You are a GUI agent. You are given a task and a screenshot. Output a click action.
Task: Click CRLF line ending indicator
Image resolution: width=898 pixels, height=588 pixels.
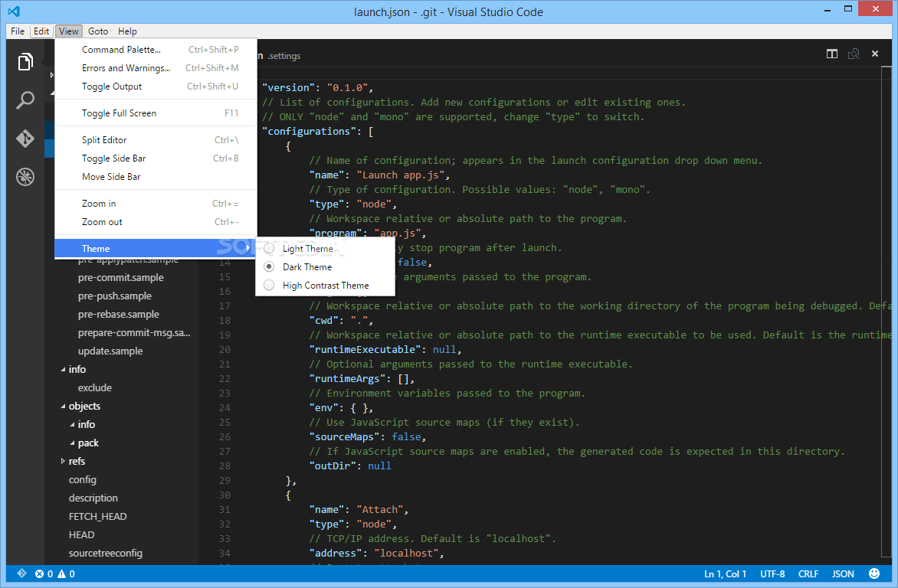[808, 573]
